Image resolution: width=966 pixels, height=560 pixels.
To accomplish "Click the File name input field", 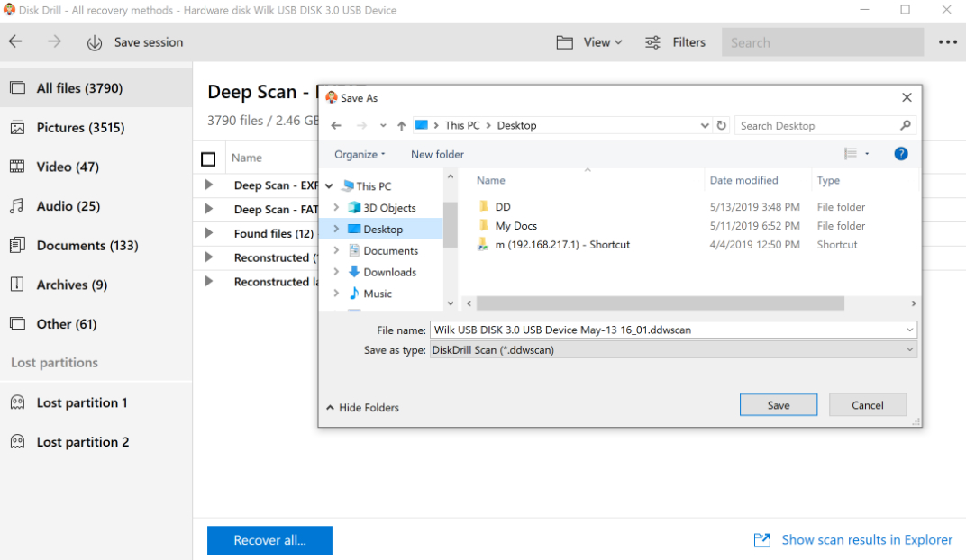I will (673, 330).
